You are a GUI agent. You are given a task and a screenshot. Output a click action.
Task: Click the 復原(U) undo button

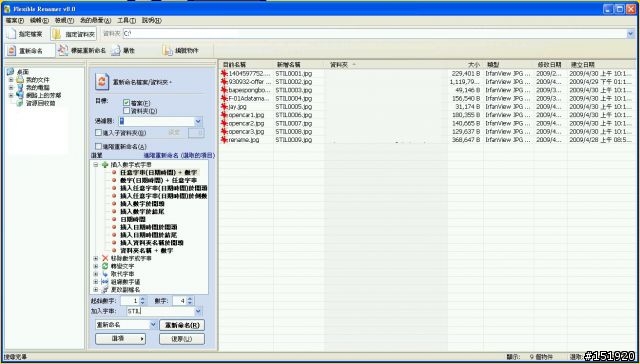182,339
